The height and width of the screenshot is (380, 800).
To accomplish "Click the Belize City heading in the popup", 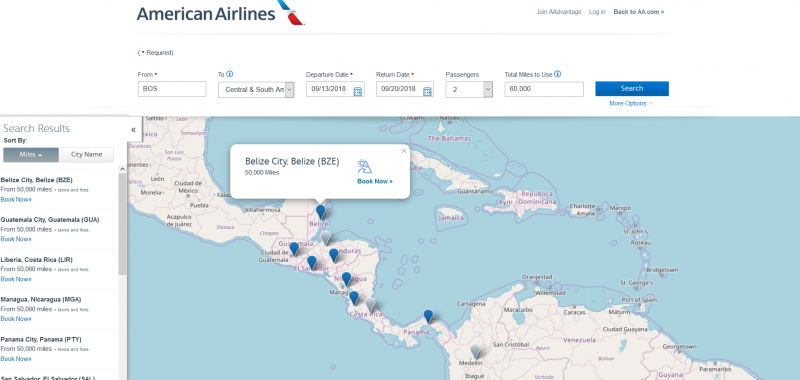I will (x=292, y=162).
